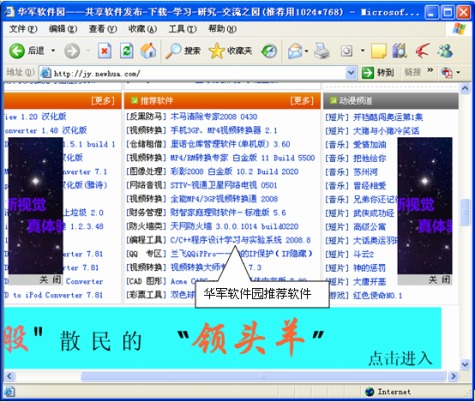The height and width of the screenshot is (402, 475).
Task: Open History clock icon
Action: (x=269, y=51)
